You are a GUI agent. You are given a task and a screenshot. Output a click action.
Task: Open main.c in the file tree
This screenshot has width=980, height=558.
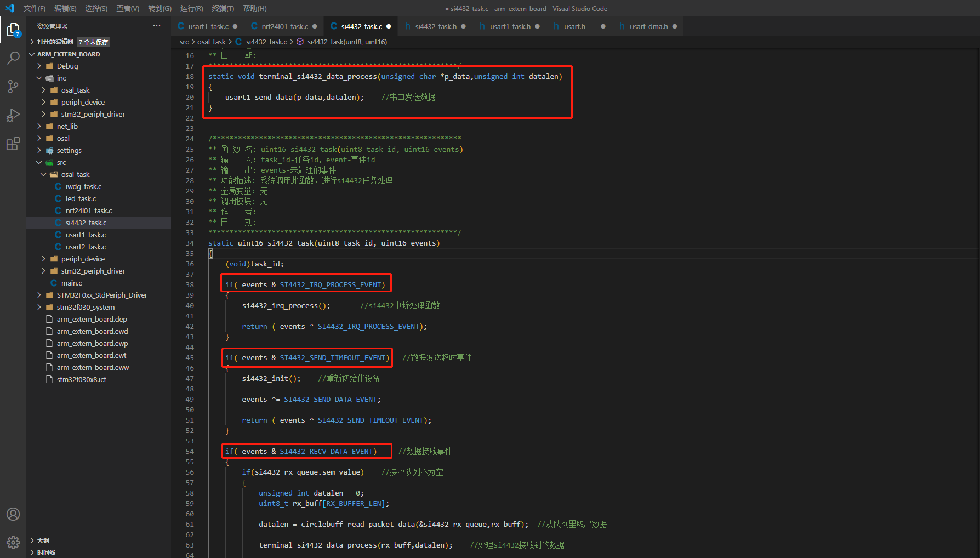[71, 283]
